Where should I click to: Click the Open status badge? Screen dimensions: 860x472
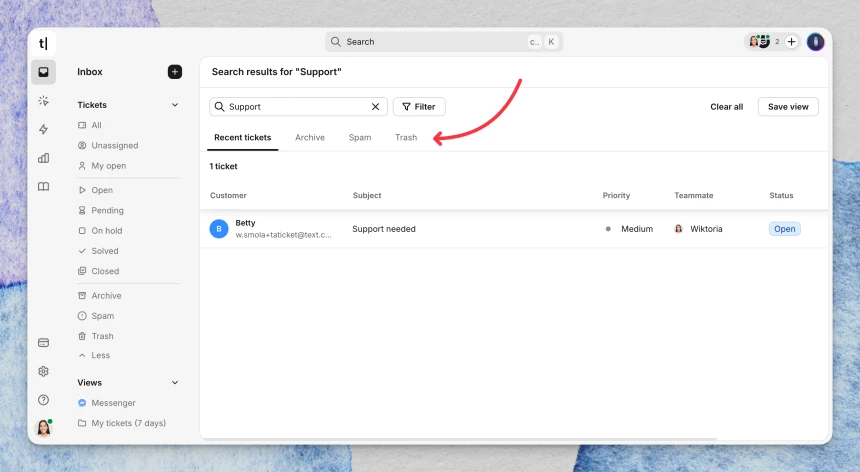point(784,229)
